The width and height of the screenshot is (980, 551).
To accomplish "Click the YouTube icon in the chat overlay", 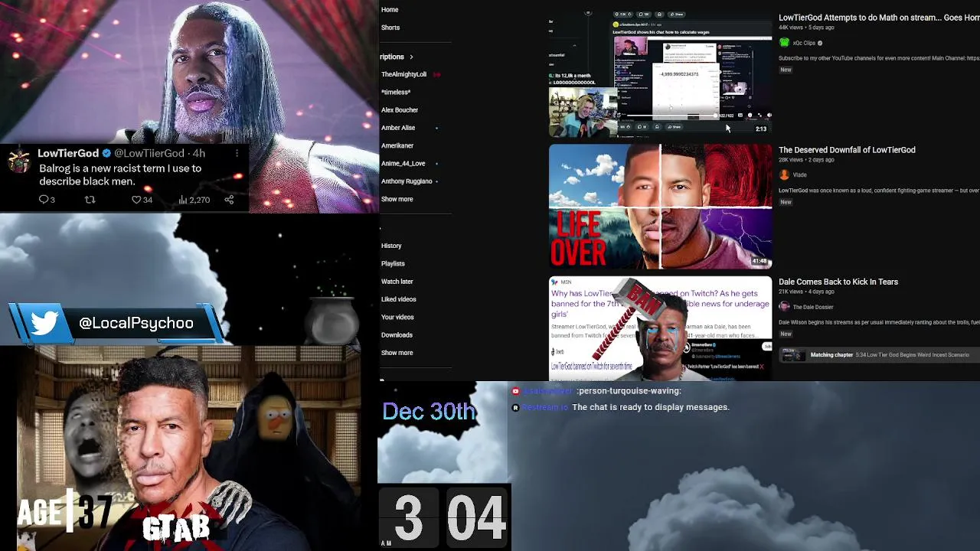I will tap(515, 391).
